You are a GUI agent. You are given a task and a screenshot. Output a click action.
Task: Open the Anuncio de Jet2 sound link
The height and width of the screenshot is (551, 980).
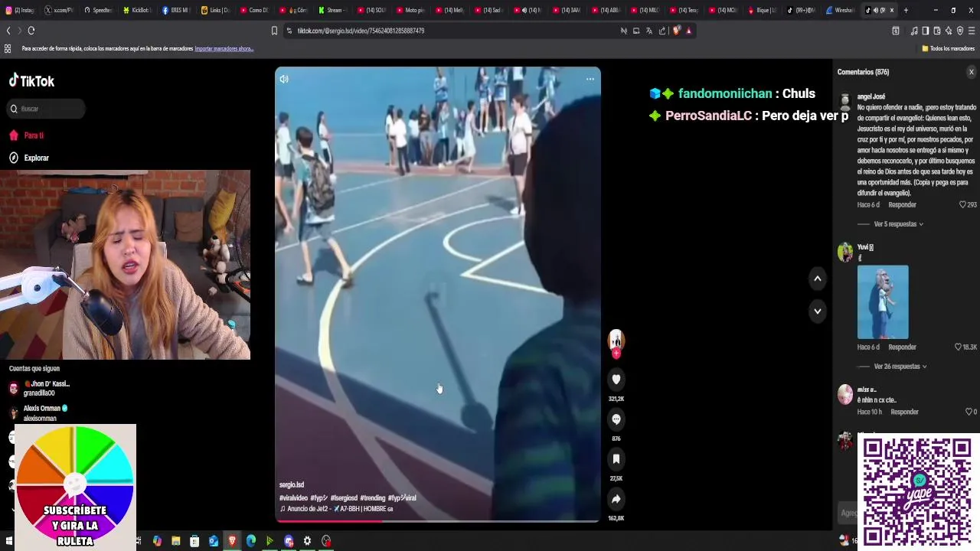(336, 508)
